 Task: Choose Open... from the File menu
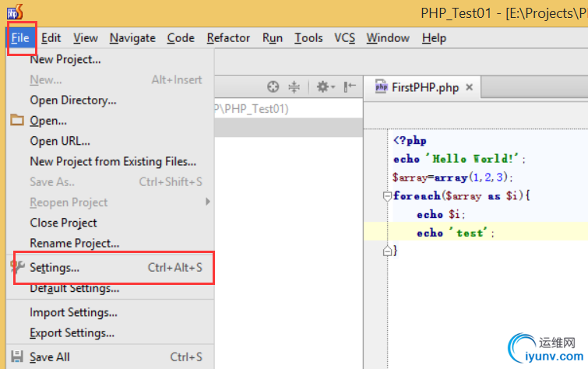pos(111,121)
